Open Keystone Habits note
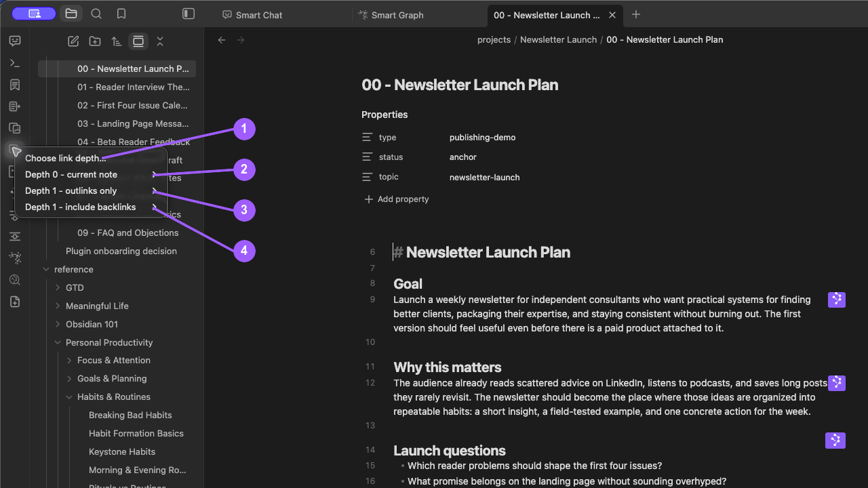This screenshot has width=868, height=488. [x=122, y=451]
